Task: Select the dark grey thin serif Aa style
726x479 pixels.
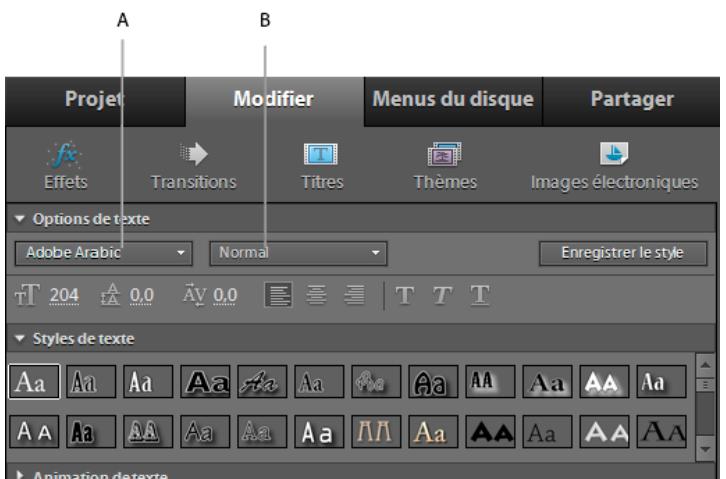Action: 547,432
